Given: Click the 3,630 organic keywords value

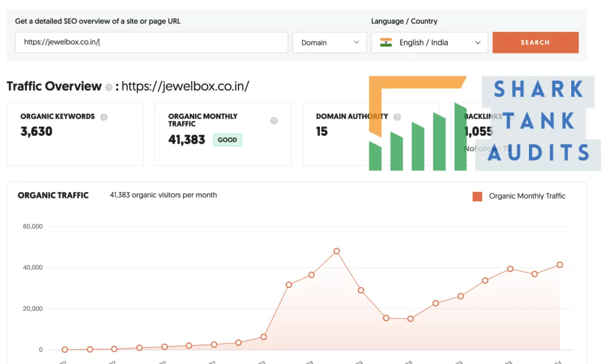Looking at the screenshot, I should [x=37, y=131].
